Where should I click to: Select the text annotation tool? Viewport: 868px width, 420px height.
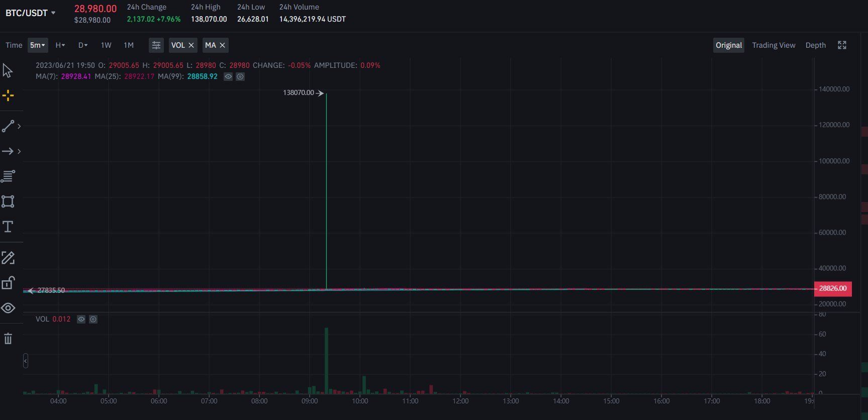pos(8,227)
